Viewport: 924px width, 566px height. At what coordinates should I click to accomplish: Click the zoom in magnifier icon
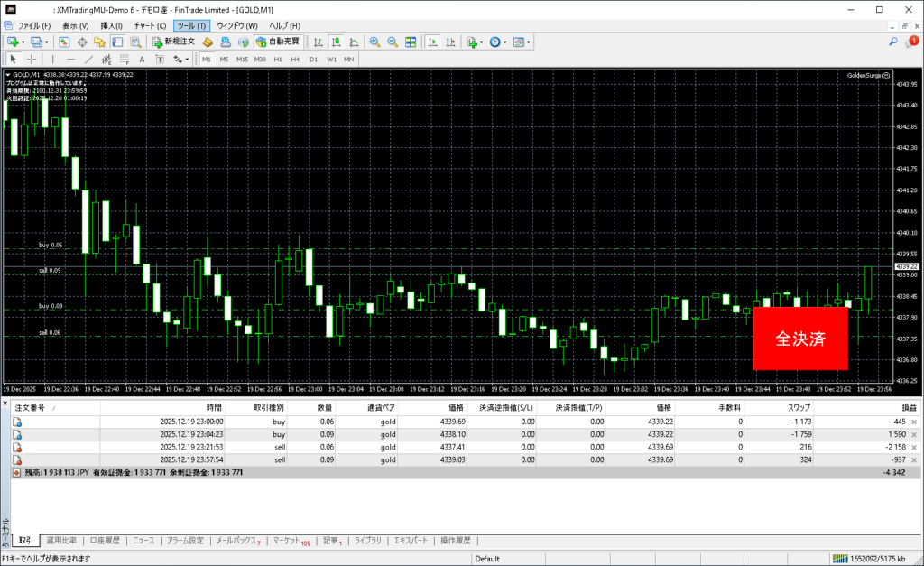tap(375, 42)
